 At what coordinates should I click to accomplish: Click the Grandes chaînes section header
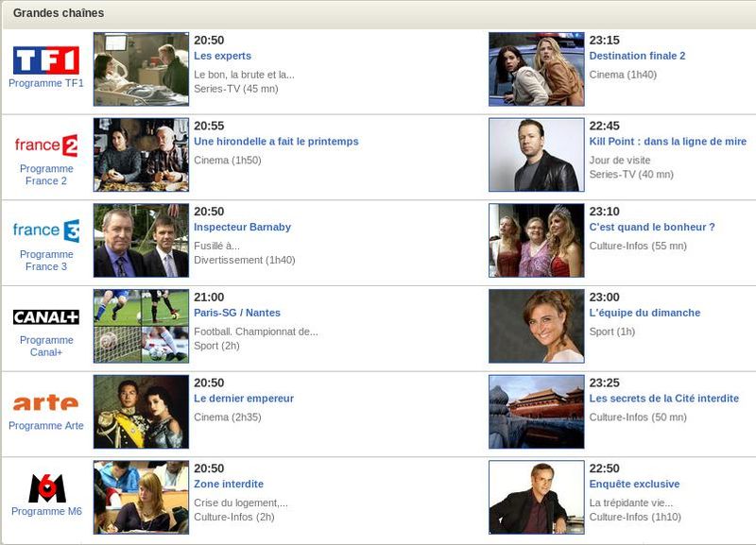tap(59, 13)
